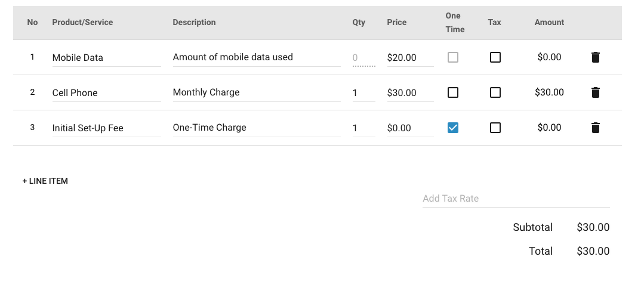
Task: Edit the Mobile Data product name field
Action: coord(106,58)
